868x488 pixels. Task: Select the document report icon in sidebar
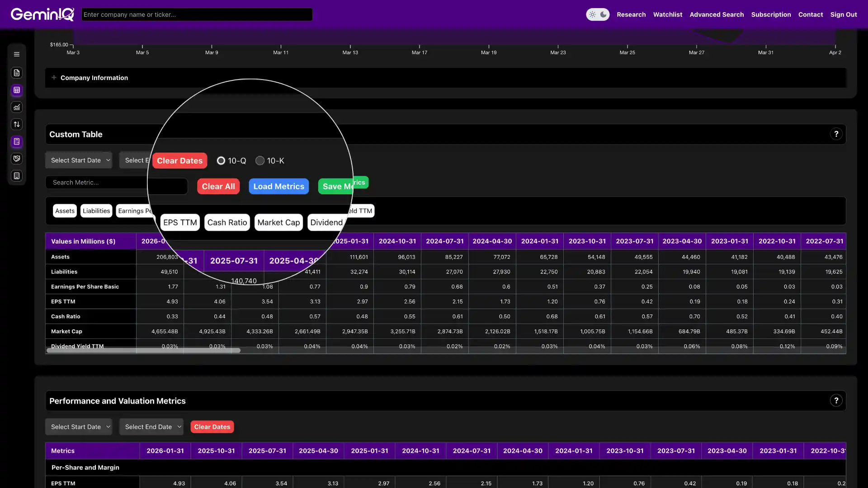point(17,73)
